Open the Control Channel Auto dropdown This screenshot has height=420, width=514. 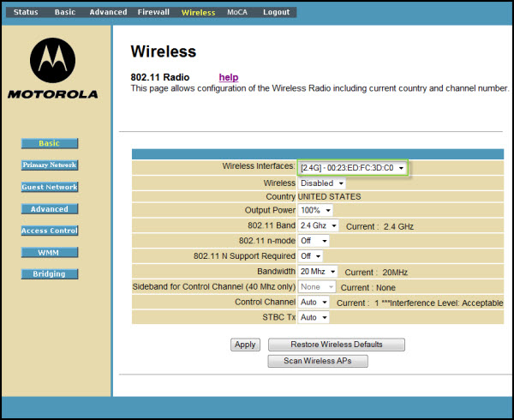[x=314, y=303]
